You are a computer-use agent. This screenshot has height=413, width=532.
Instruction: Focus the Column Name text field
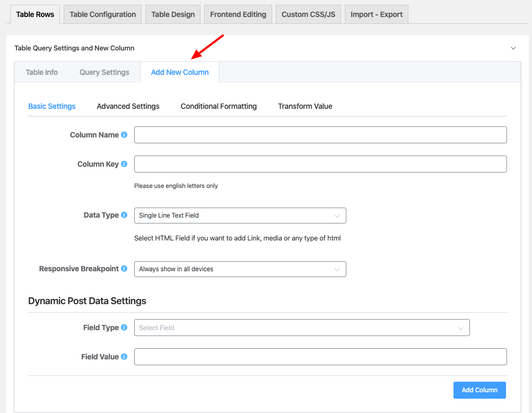point(320,135)
